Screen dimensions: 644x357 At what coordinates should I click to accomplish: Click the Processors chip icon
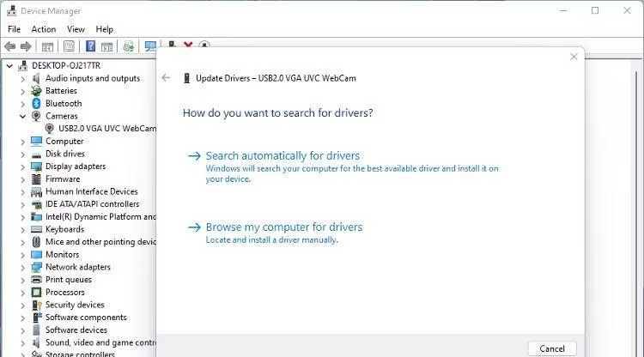pyautogui.click(x=36, y=292)
